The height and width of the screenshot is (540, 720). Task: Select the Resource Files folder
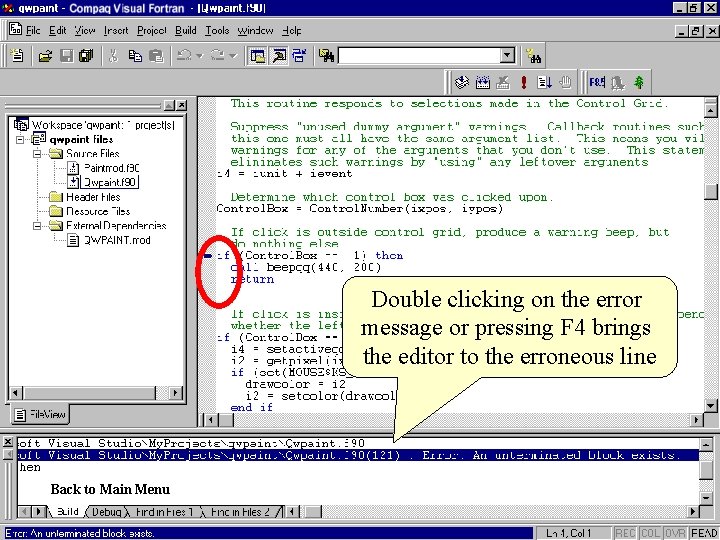tap(98, 211)
